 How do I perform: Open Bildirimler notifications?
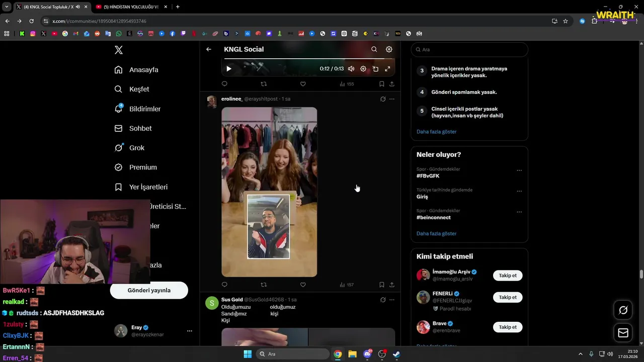[137, 109]
